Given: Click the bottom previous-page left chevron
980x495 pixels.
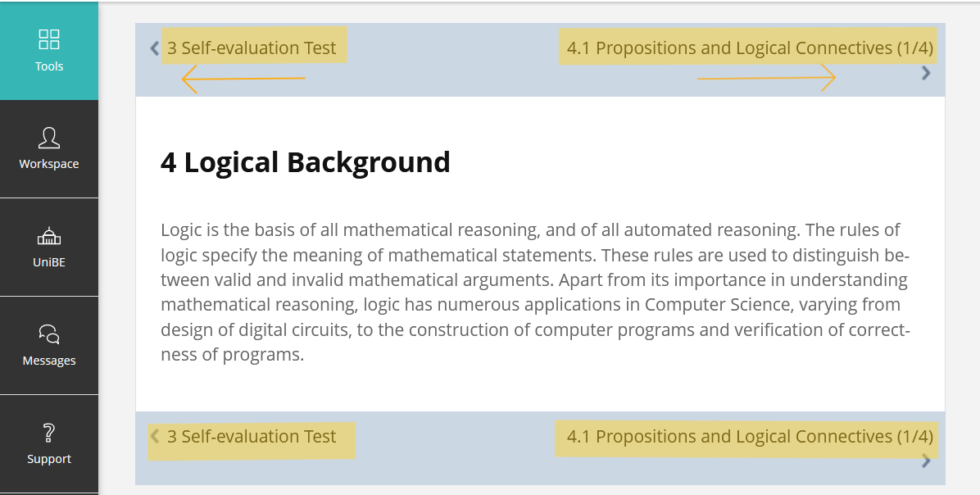Looking at the screenshot, I should pos(154,437).
